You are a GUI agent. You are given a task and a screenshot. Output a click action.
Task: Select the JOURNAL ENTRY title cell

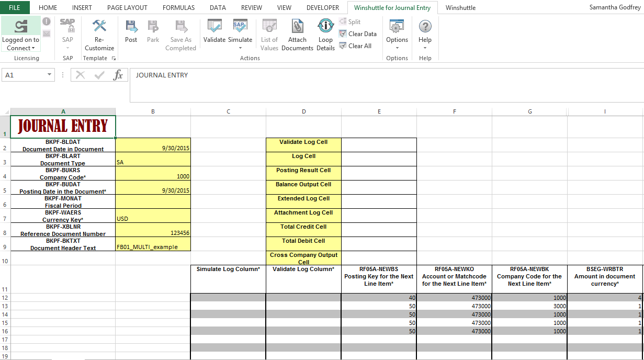[63, 126]
